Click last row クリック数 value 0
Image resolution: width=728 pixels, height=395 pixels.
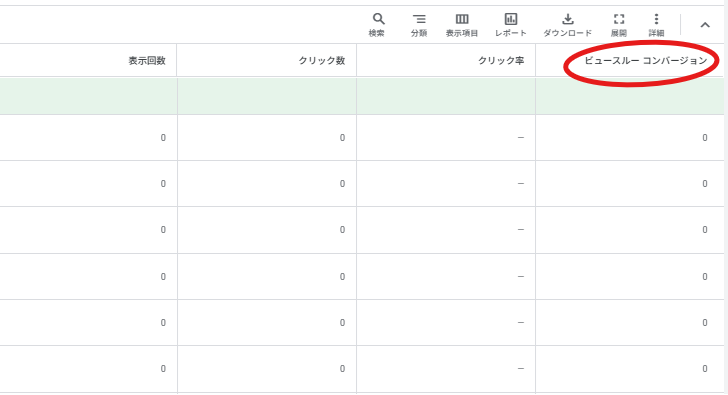point(342,369)
